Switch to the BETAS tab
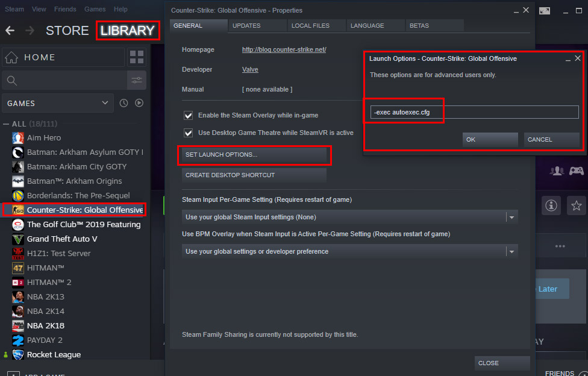The image size is (588, 376). click(x=434, y=25)
